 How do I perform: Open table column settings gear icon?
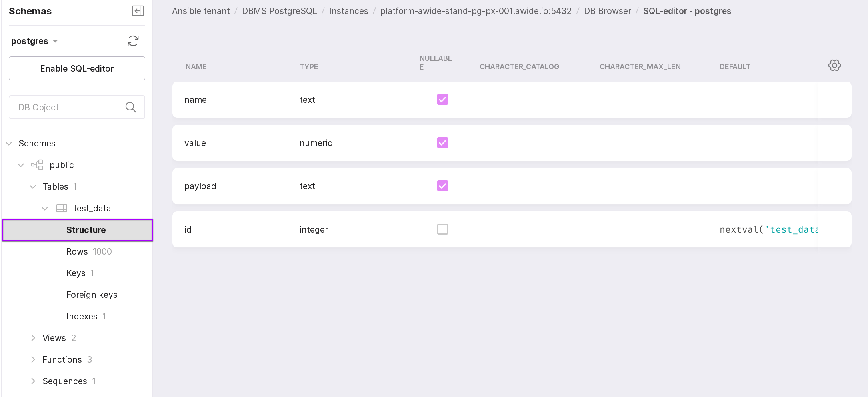pos(834,66)
